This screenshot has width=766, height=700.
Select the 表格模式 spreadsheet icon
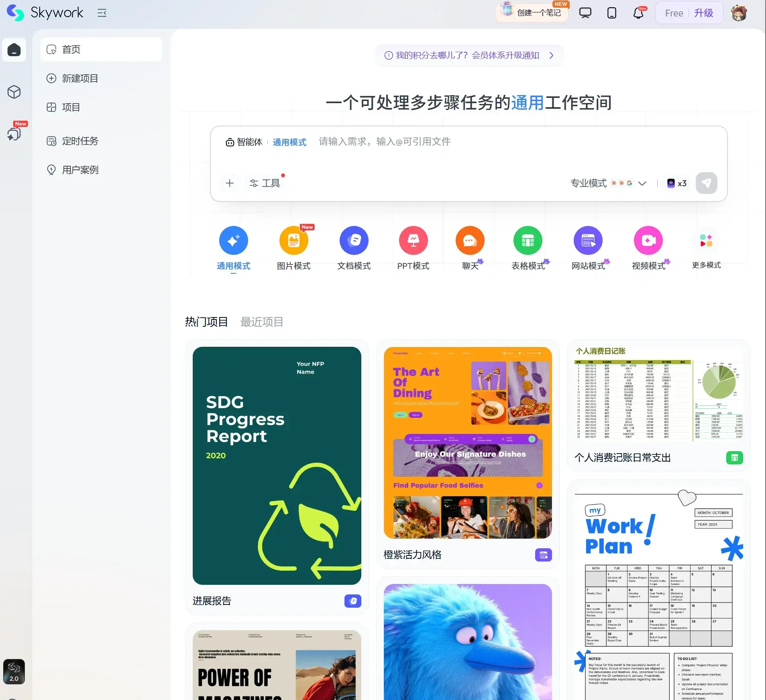[528, 240]
